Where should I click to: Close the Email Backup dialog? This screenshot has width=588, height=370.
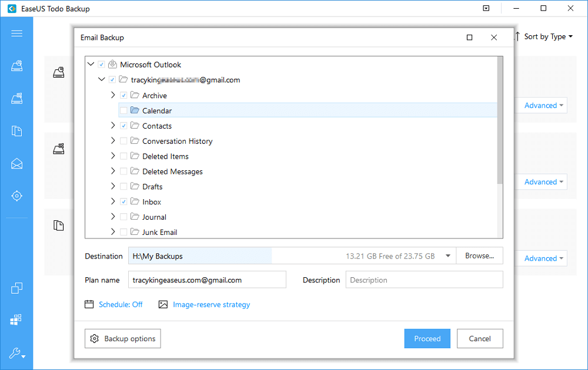[494, 38]
